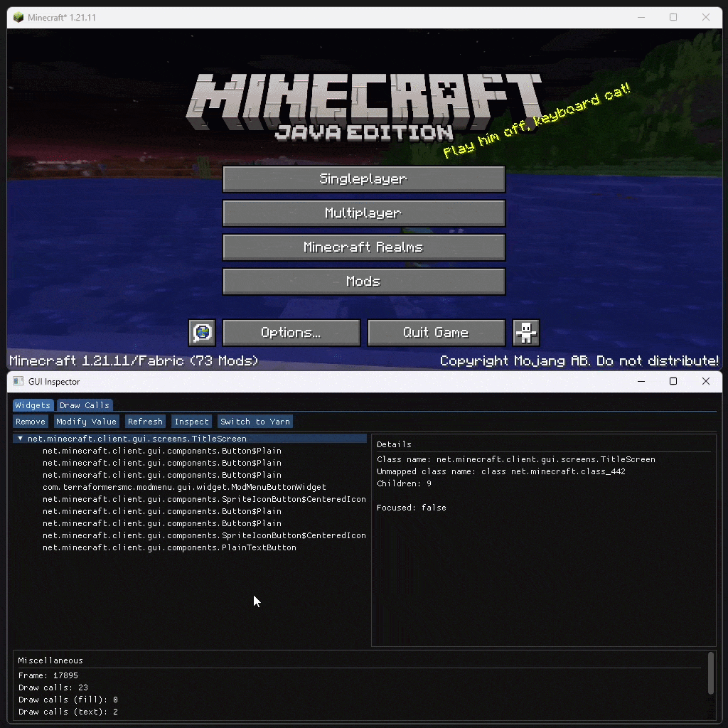
Task: Click the 'Miscellaneous' panel heading
Action: tap(50, 660)
